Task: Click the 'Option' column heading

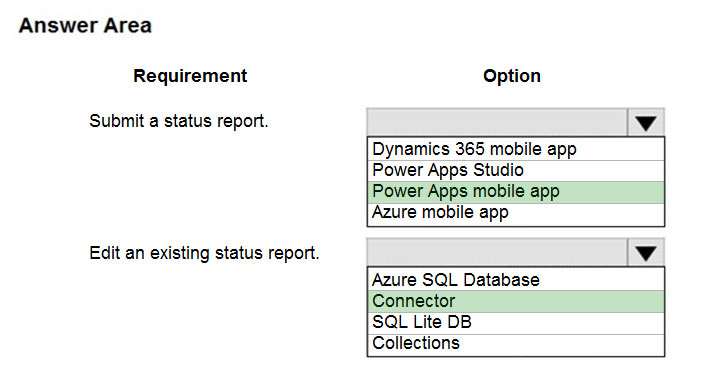Action: [511, 76]
